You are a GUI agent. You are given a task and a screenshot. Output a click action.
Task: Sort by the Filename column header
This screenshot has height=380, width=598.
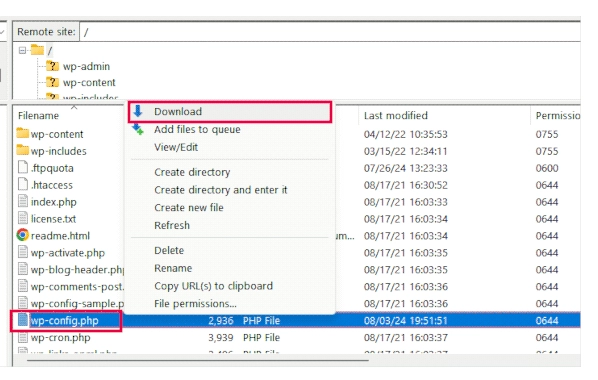point(38,116)
